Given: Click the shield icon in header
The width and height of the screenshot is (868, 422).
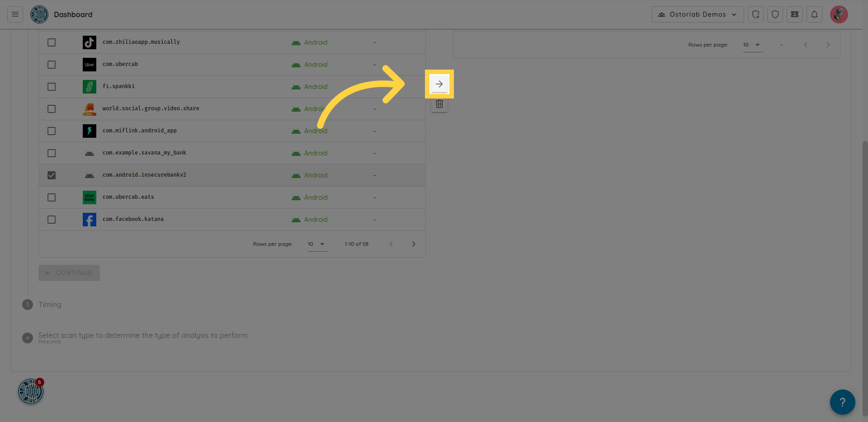Looking at the screenshot, I should 775,14.
